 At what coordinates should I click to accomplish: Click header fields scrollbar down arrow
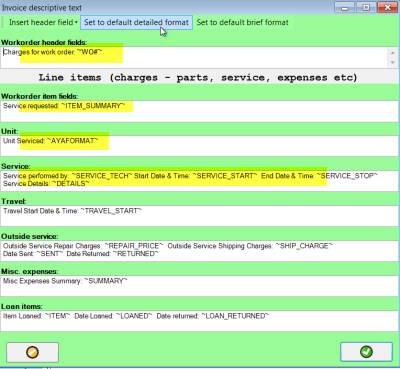[x=392, y=62]
